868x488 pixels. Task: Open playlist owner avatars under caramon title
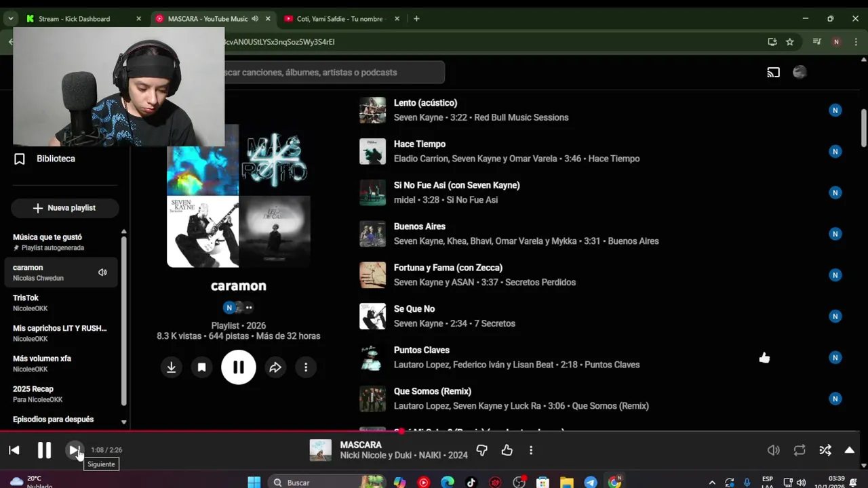point(238,308)
